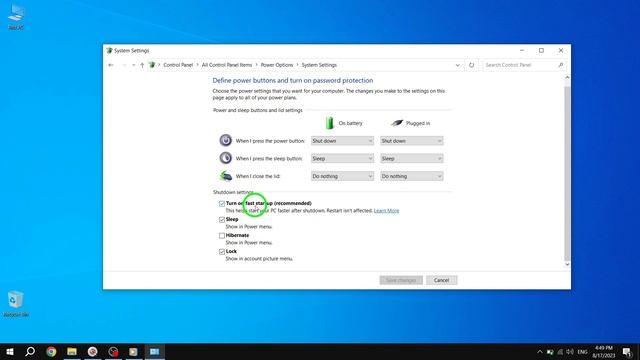Open power button Plugged in dropdown
The width and height of the screenshot is (640, 360).
[411, 141]
